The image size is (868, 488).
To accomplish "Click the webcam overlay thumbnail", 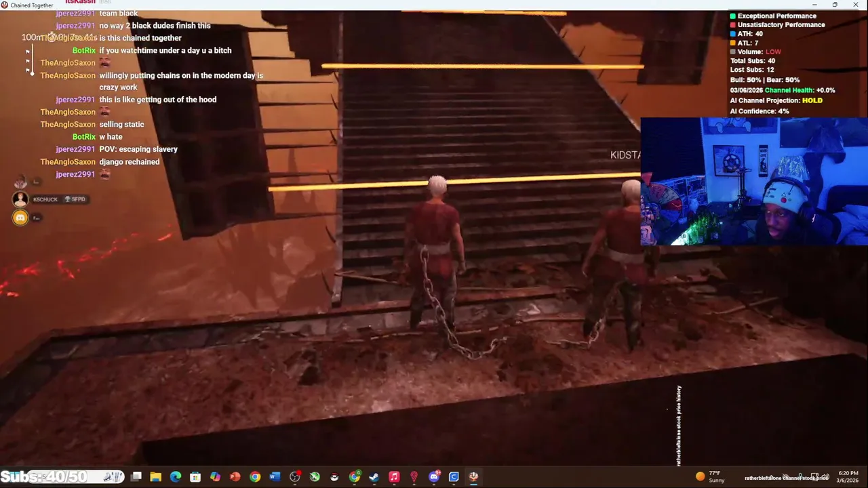I will coord(754,182).
